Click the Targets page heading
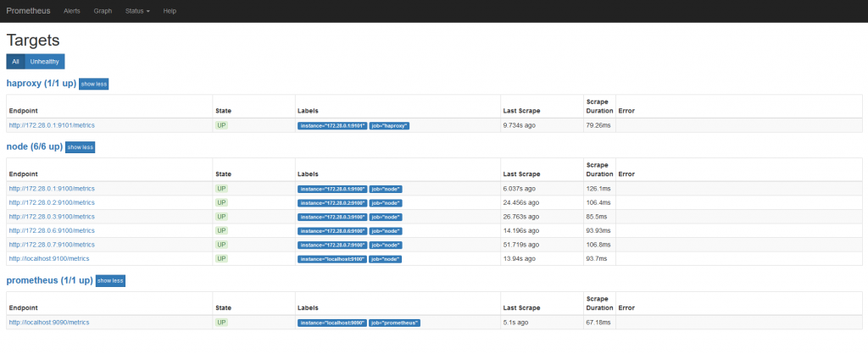This screenshot has width=868, height=353. (33, 40)
